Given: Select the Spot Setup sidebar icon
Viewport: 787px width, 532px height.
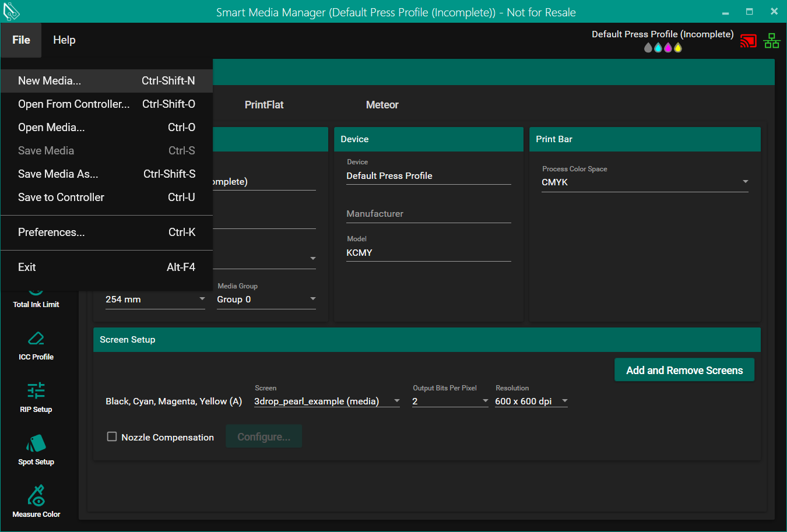Looking at the screenshot, I should 36,443.
